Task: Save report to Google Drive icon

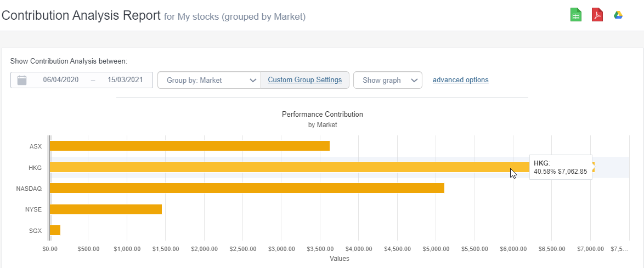Action: tap(618, 15)
